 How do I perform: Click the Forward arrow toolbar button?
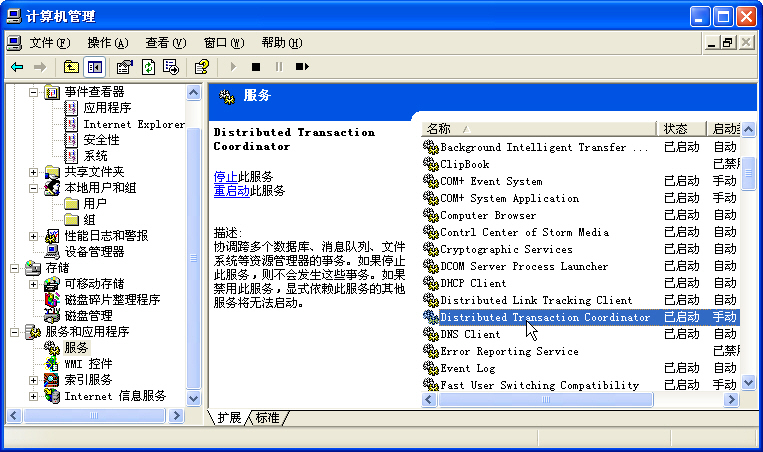[x=39, y=67]
